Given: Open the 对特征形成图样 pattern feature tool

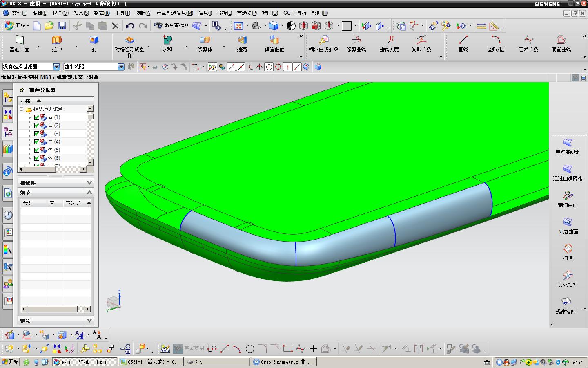Looking at the screenshot, I should (129, 46).
